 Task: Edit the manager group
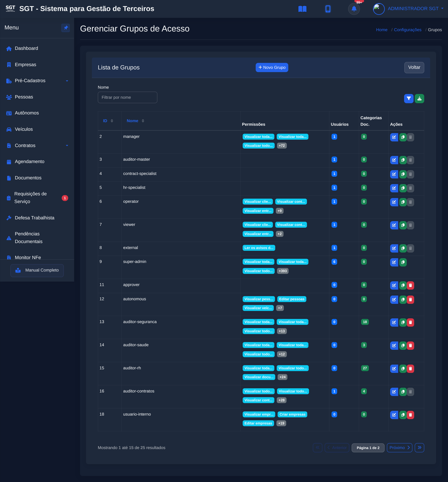coord(394,137)
